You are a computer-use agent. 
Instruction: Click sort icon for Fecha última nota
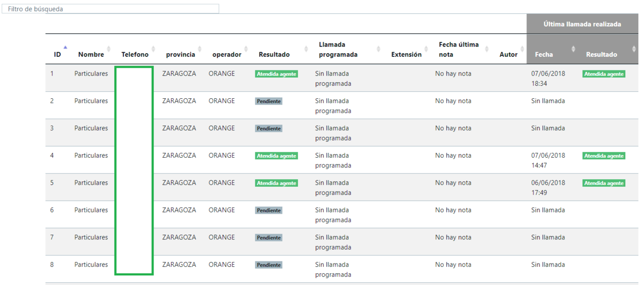click(487, 49)
